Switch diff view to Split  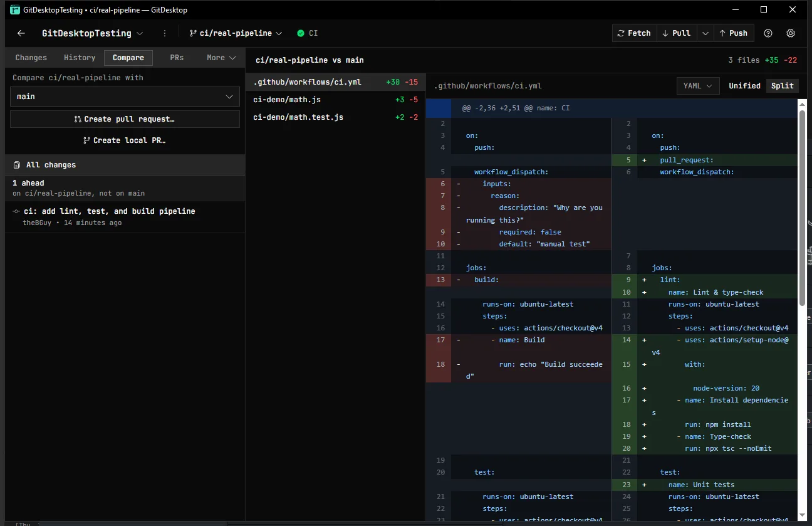tap(783, 86)
